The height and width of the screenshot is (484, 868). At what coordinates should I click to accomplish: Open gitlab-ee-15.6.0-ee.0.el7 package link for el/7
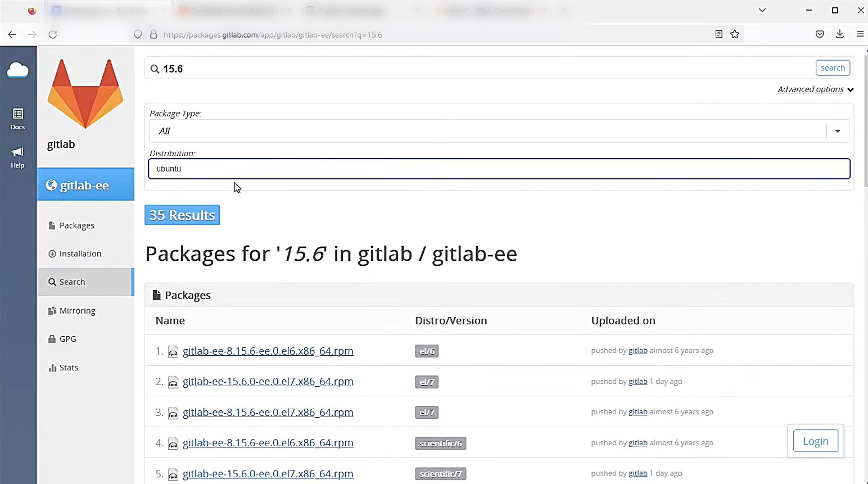(268, 382)
